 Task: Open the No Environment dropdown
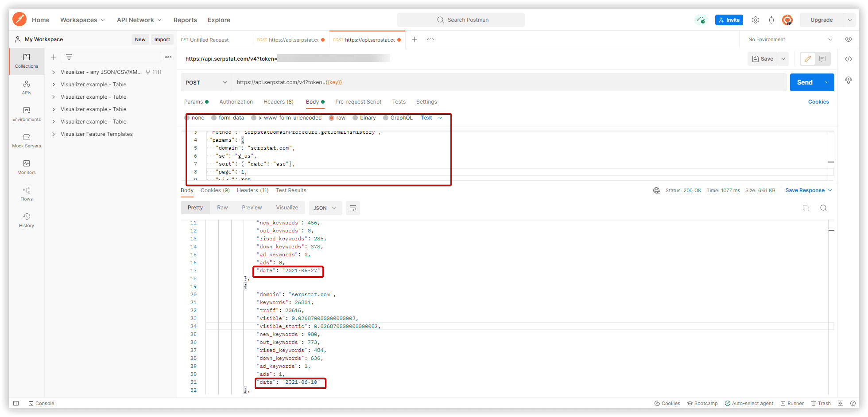[790, 39]
